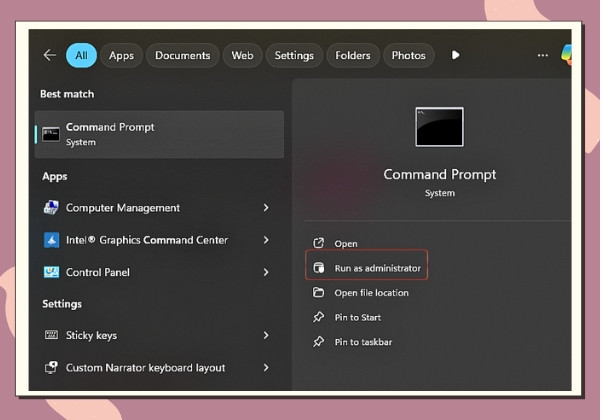Screen dimensions: 600x420
Task: Show more filters with the play arrow
Action: click(x=455, y=55)
